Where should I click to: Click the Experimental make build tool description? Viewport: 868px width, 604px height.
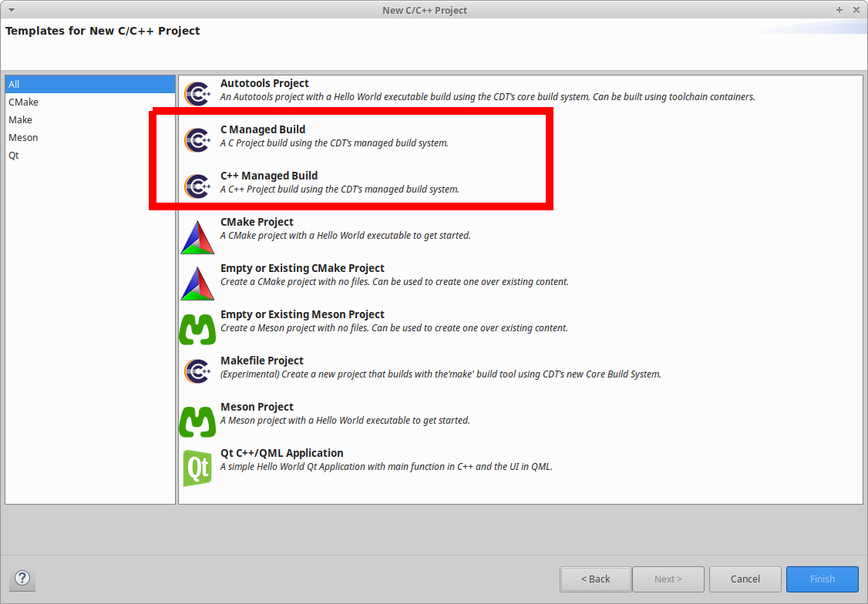[441, 374]
